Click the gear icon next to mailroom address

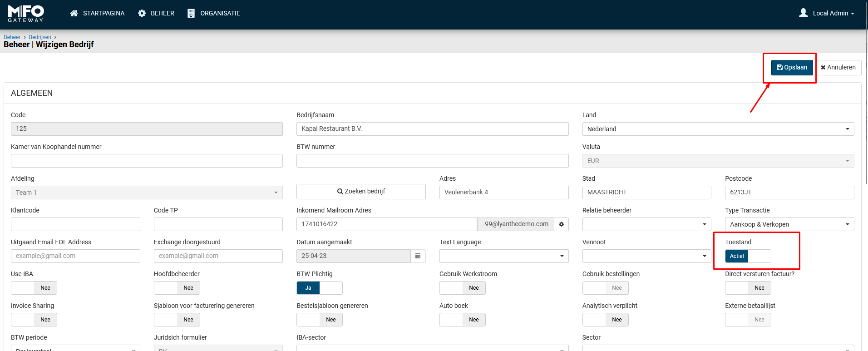[x=561, y=224]
